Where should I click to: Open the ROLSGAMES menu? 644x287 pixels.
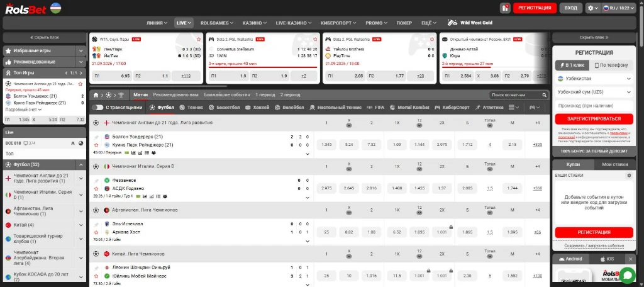point(217,23)
